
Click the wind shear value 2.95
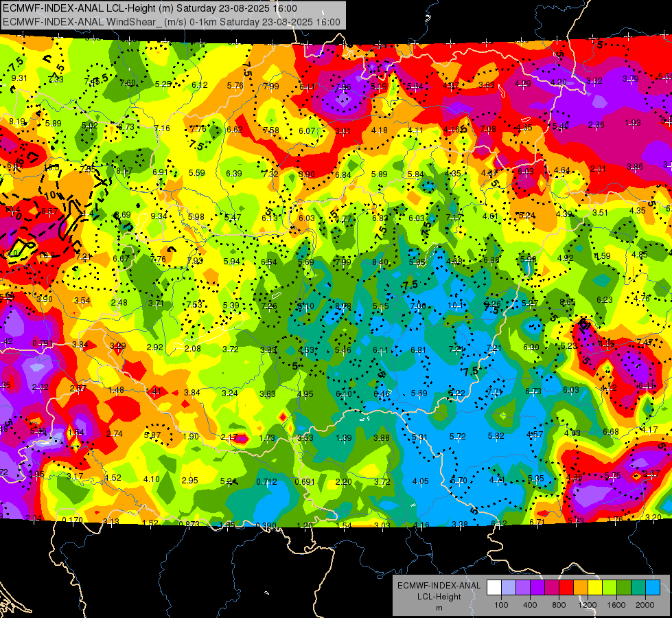pos(190,480)
